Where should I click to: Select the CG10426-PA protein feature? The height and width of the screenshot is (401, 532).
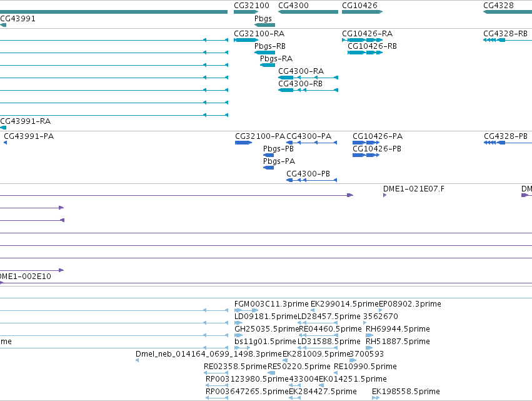pyautogui.click(x=366, y=143)
